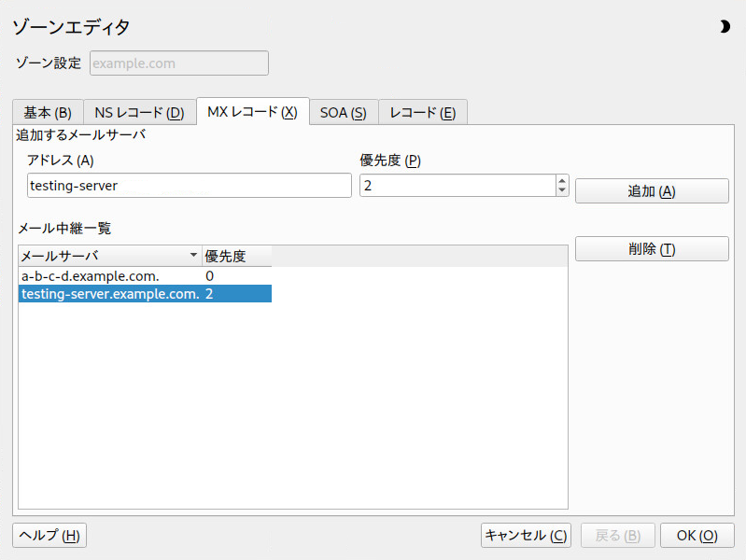Select the MX レコード (X) tab

coord(253,112)
